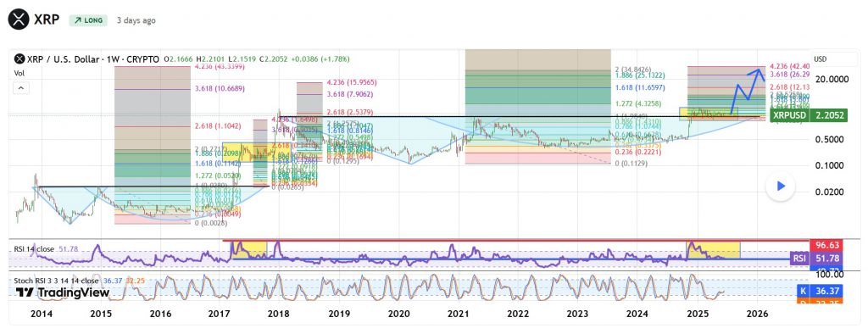Viewport: 868px width, 334px height.
Task: Click the XRP coin logo icon
Action: pyautogui.click(x=19, y=20)
